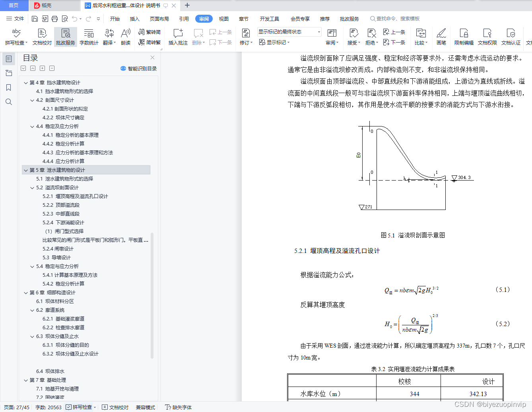This screenshot has width=532, height=412.
Task: Open 批改服务 correction service
Action: click(x=66, y=37)
